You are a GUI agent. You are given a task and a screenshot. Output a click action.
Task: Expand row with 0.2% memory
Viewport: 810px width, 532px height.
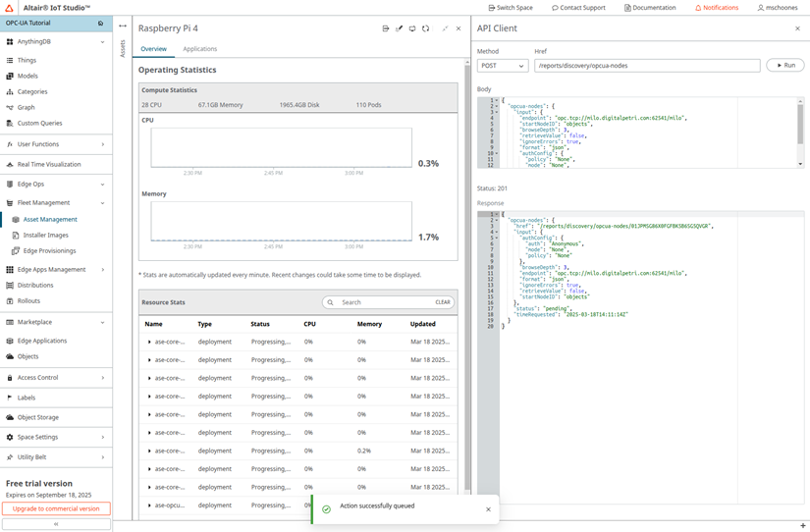pos(149,451)
